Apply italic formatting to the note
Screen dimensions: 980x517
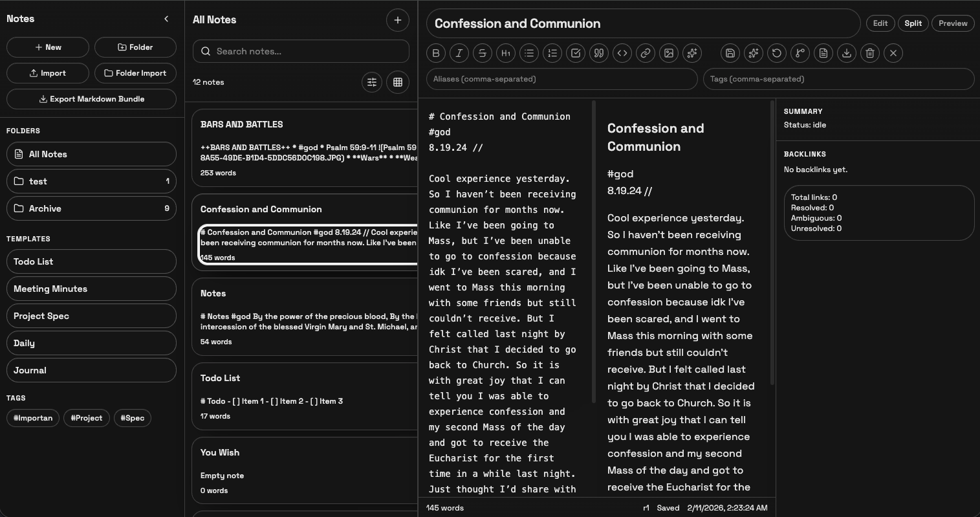coord(459,53)
